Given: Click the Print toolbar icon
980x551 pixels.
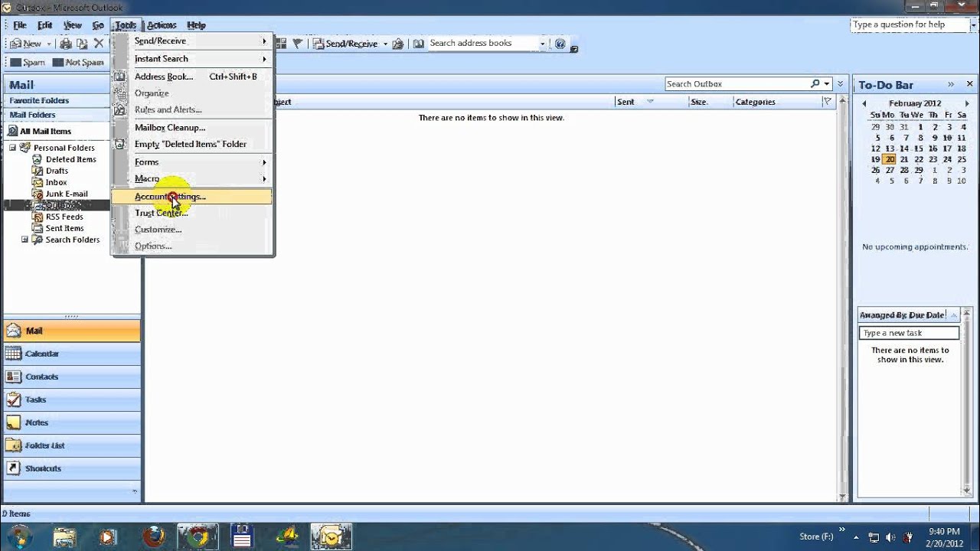Looking at the screenshot, I should pyautogui.click(x=66, y=44).
